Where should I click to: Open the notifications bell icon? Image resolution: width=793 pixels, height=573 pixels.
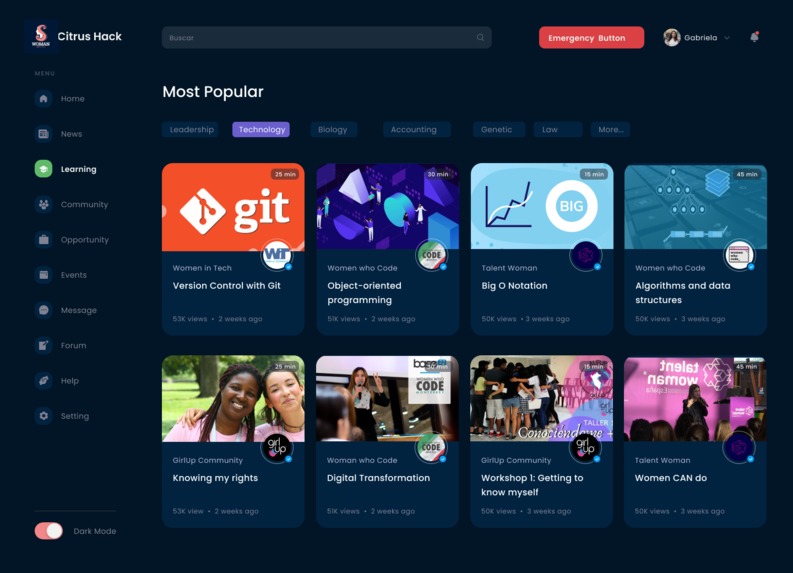click(x=754, y=37)
